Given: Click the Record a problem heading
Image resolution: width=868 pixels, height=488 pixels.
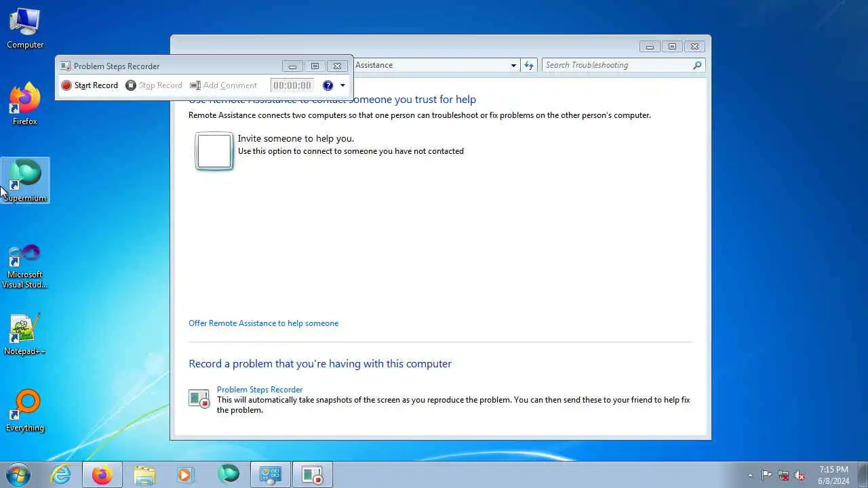Looking at the screenshot, I should [320, 364].
